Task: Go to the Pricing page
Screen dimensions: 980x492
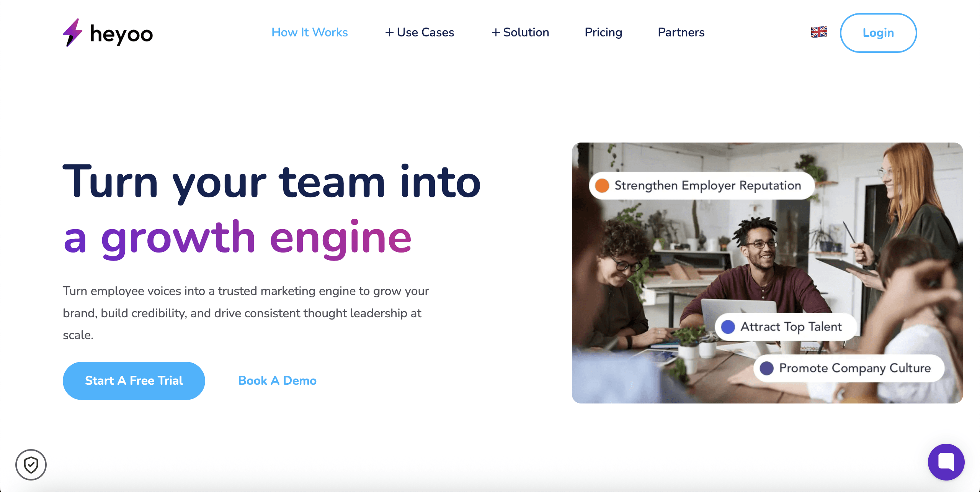Action: (x=603, y=33)
